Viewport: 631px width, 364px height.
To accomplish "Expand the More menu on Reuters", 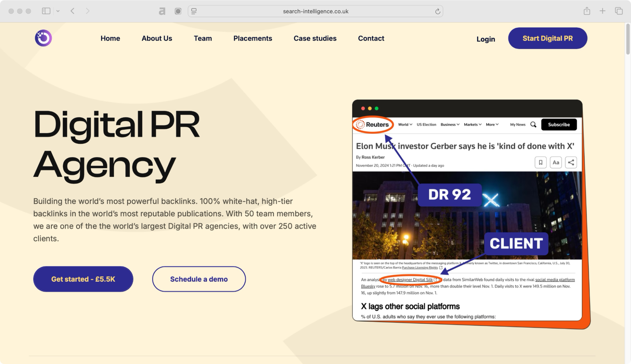I will coord(492,124).
